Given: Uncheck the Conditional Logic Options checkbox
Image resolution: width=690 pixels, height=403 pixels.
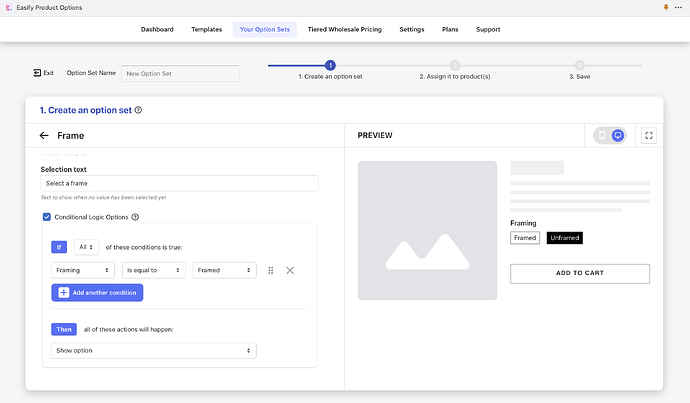Looking at the screenshot, I should [46, 217].
